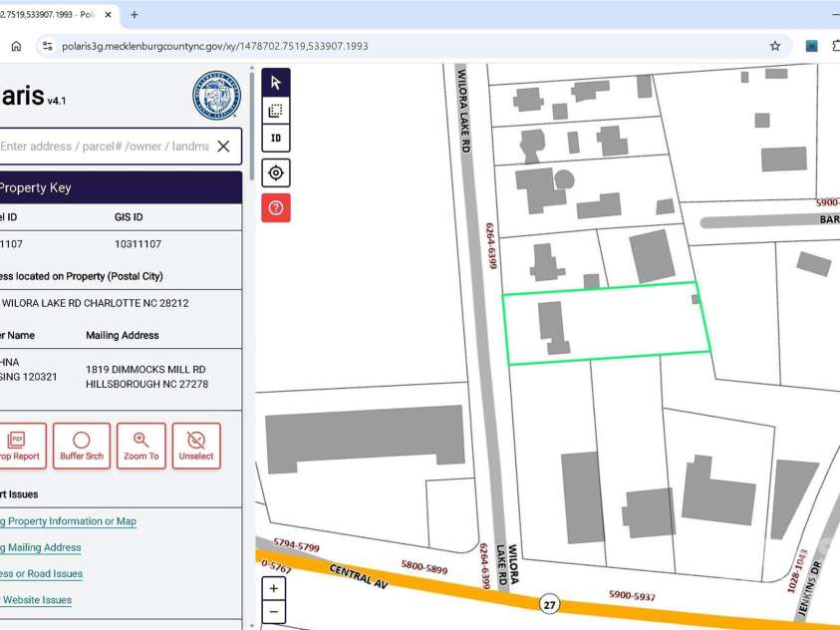Clear the search box with the X icon
This screenshot has height=630, width=840.
[223, 147]
